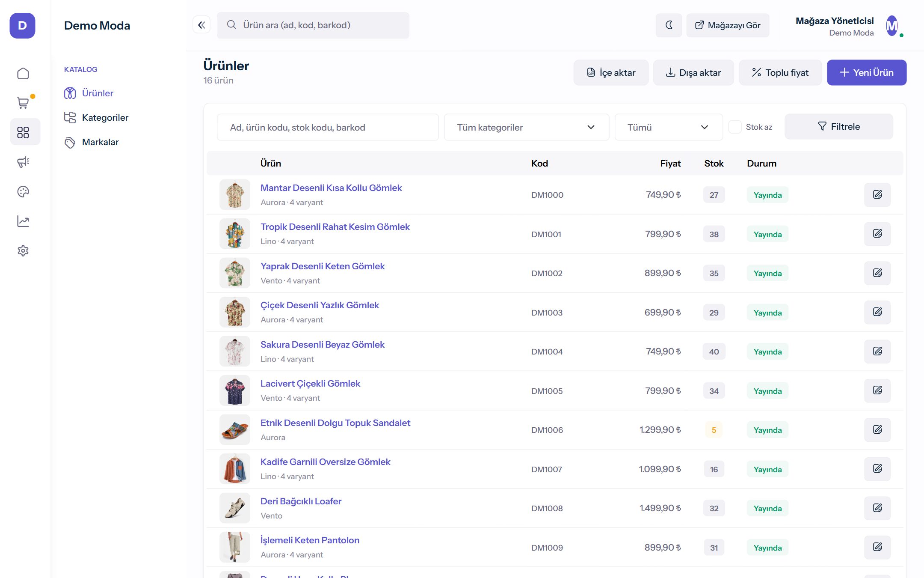The width and height of the screenshot is (924, 578).
Task: Open the home dashboard icon in sidebar
Action: (x=23, y=74)
